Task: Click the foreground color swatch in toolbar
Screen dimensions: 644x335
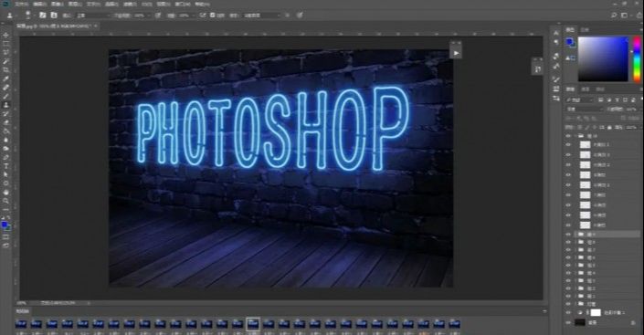Action: (5, 225)
